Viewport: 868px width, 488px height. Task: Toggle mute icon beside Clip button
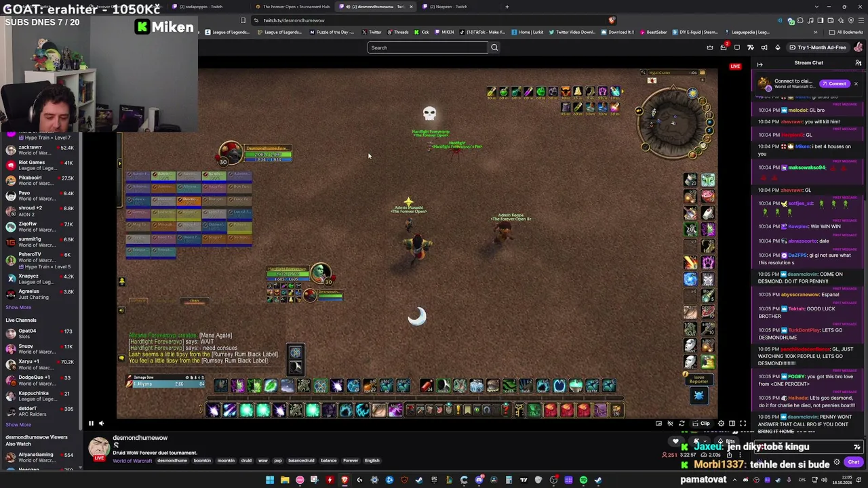point(670,423)
